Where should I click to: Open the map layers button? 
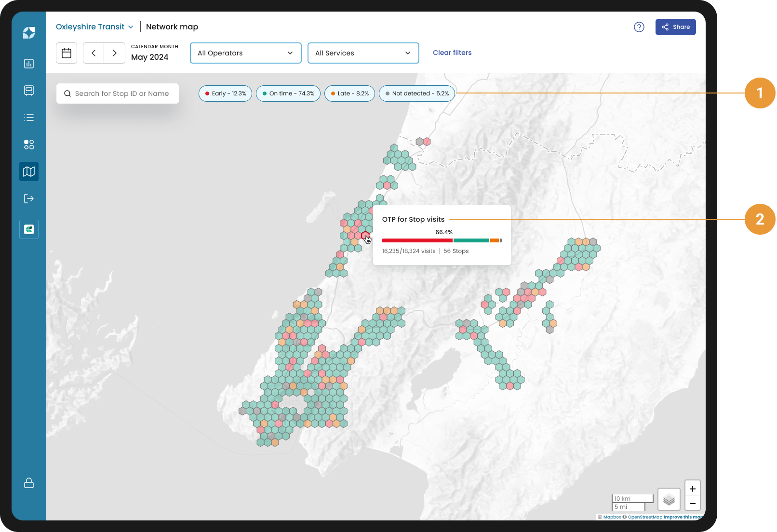click(x=669, y=500)
